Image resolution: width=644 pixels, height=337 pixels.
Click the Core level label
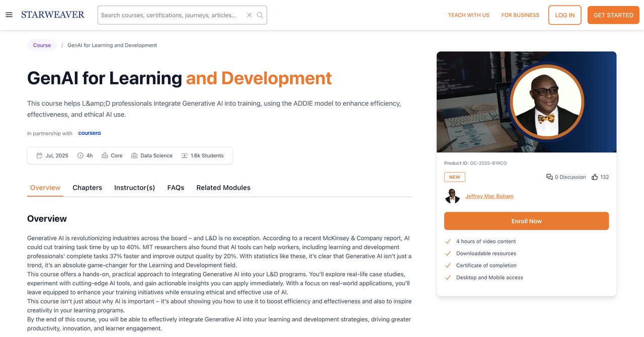point(117,156)
